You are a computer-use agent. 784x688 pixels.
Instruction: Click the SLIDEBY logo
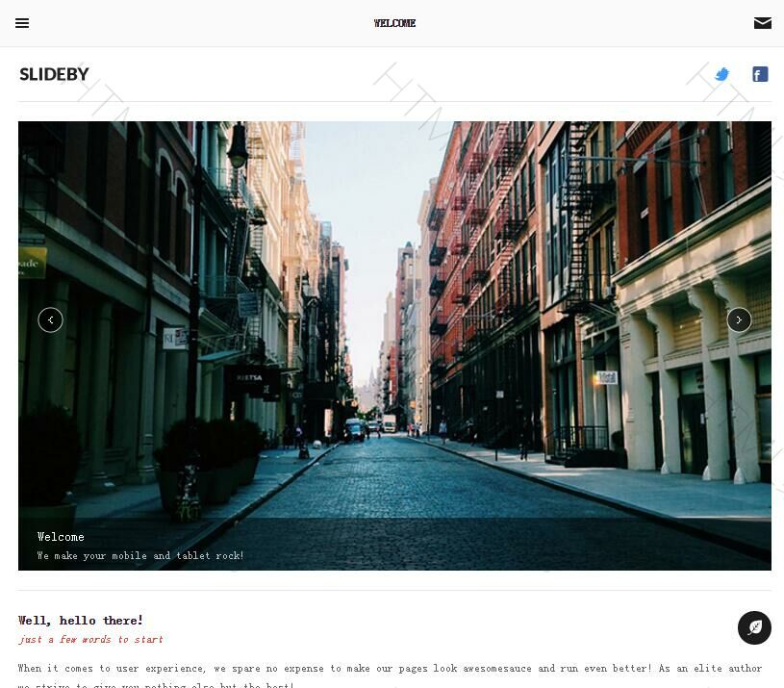54,74
